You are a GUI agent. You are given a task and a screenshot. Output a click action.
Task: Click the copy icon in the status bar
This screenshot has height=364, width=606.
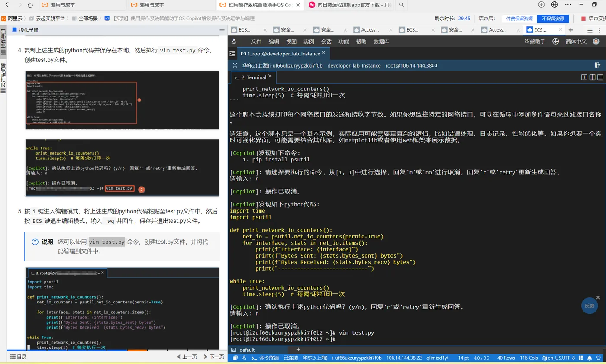(x=235, y=358)
